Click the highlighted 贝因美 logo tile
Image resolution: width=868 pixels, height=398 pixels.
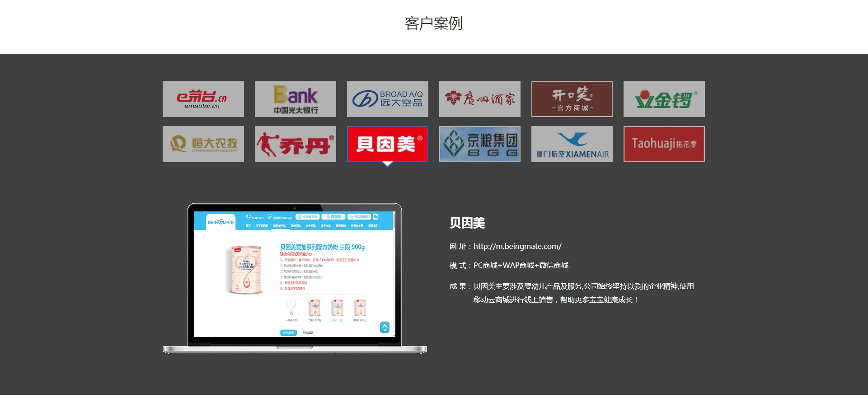coord(388,144)
